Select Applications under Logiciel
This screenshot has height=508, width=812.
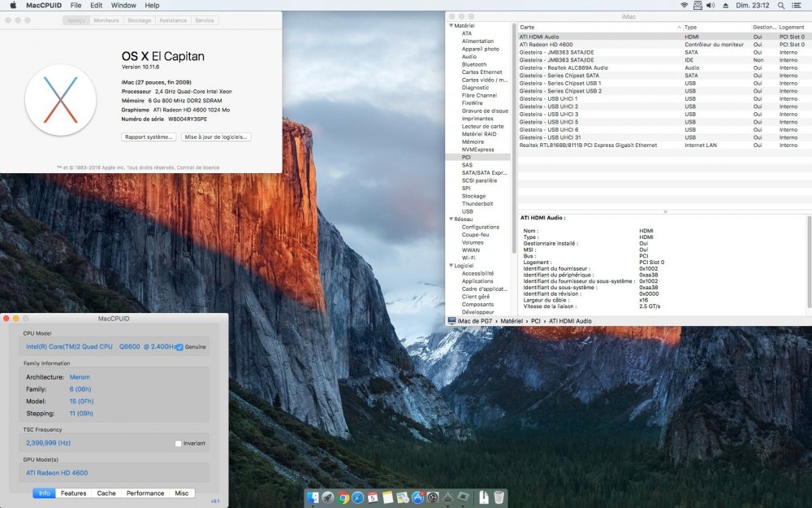[477, 281]
